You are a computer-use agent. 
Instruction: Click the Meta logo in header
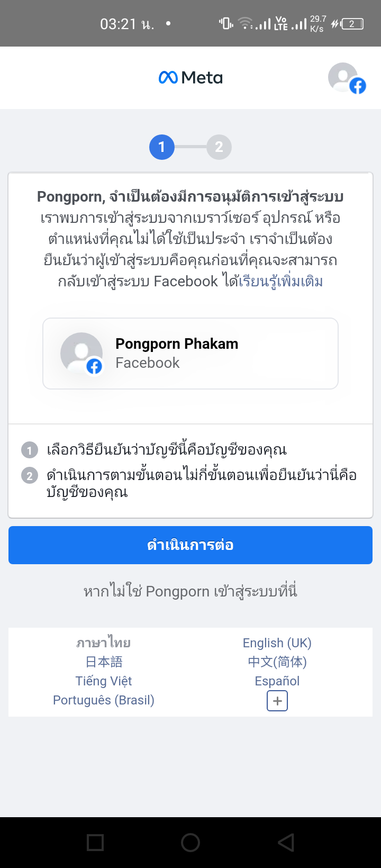pos(190,78)
